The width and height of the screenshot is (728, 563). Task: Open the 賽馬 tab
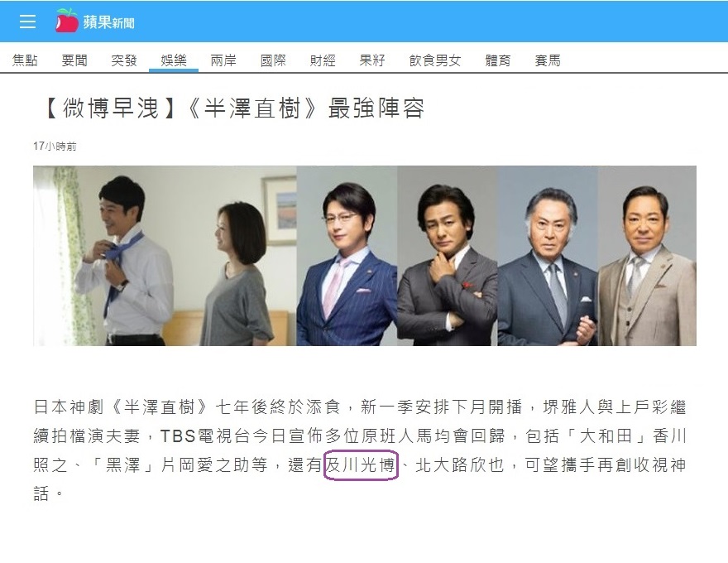pyautogui.click(x=548, y=60)
